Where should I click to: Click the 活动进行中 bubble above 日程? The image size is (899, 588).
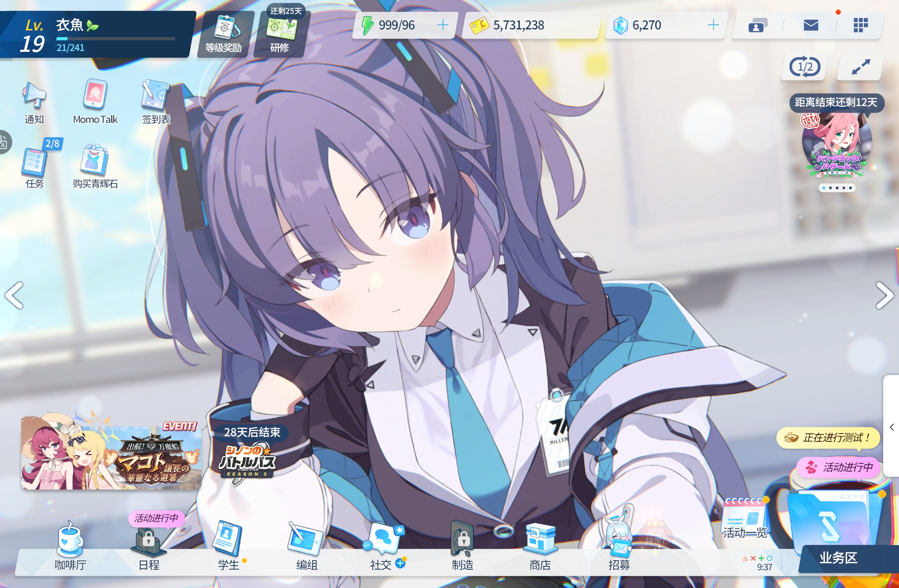click(156, 518)
